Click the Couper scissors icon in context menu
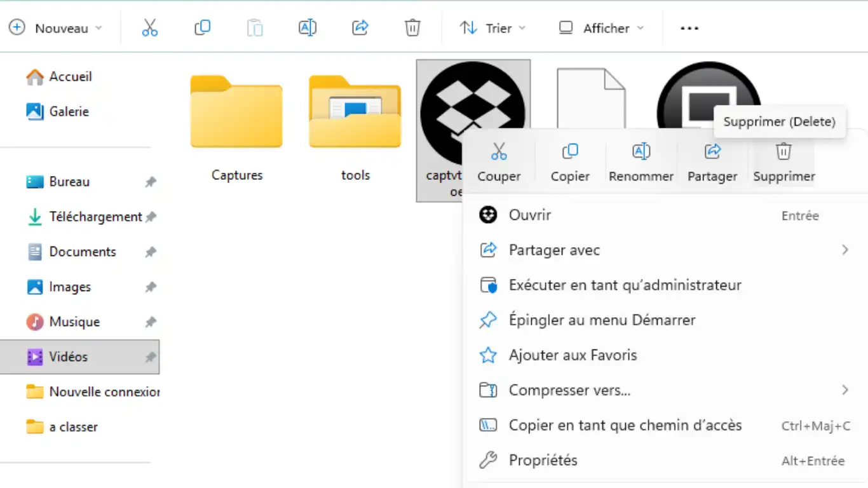Screen dimensions: 868x488 click(x=499, y=152)
